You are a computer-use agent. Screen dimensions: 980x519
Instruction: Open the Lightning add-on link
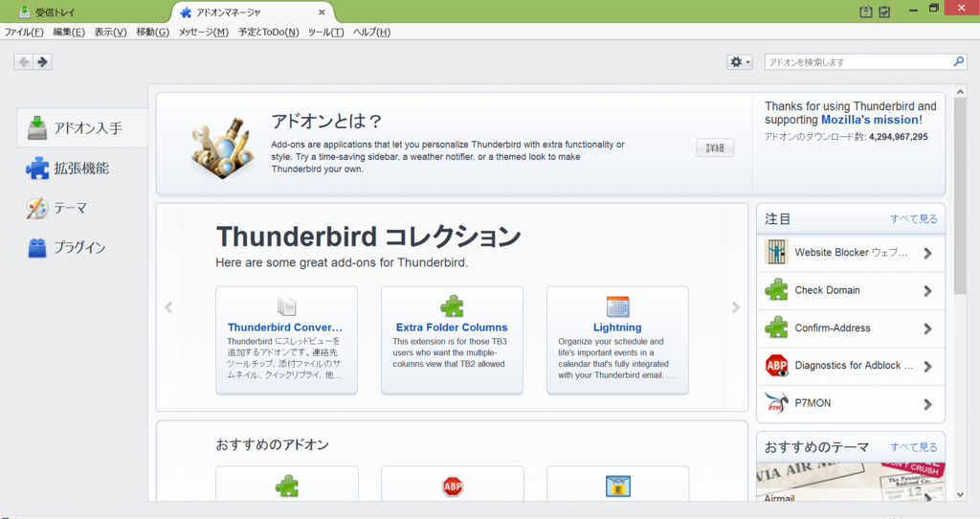(617, 327)
